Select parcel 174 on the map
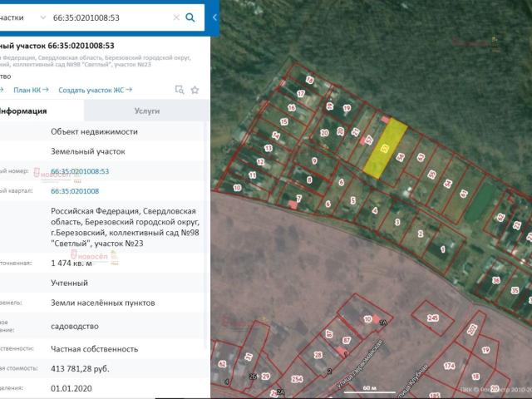 [447, 366]
